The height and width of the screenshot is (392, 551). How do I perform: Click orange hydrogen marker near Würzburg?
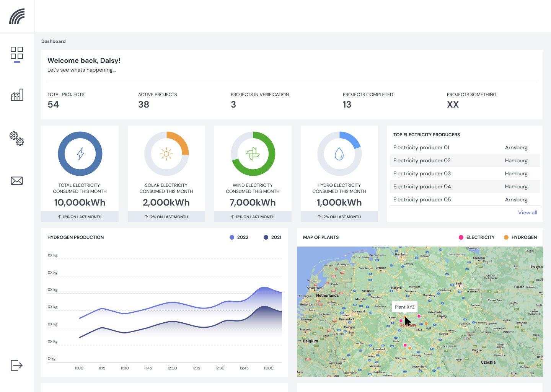pos(409,348)
